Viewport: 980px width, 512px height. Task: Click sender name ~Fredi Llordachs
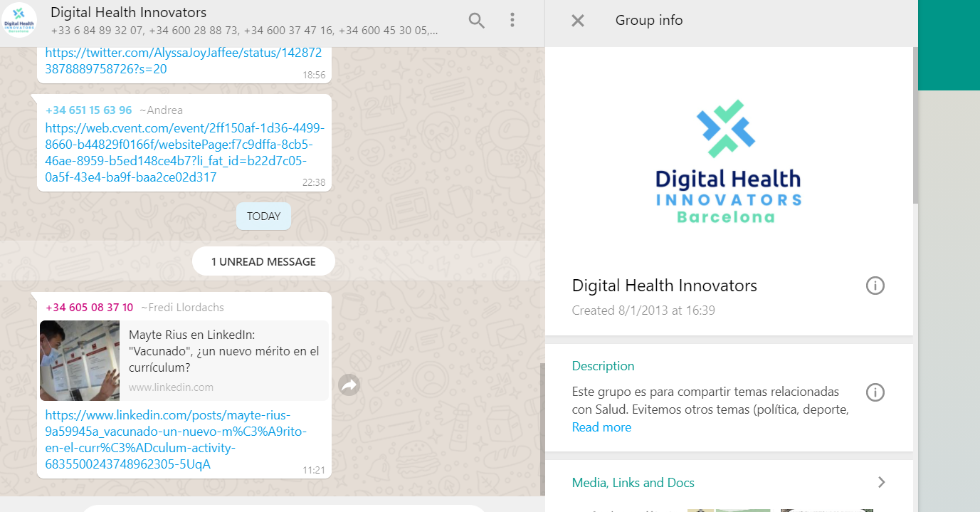click(182, 308)
